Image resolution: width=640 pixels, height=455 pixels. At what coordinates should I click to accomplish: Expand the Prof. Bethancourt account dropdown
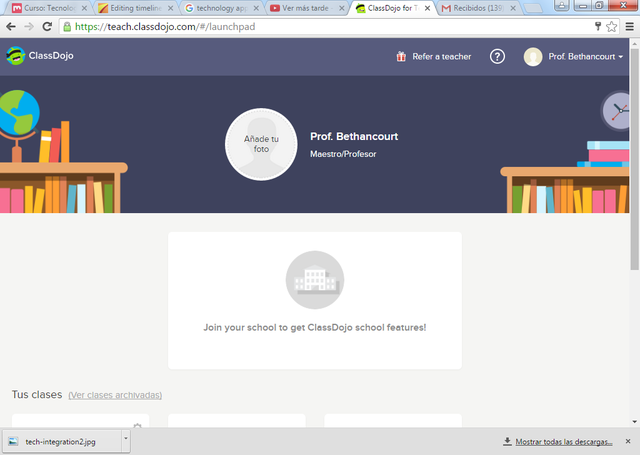click(x=586, y=57)
